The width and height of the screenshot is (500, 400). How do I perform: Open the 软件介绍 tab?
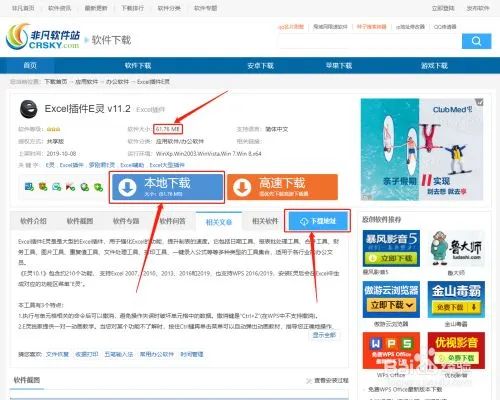(33, 221)
